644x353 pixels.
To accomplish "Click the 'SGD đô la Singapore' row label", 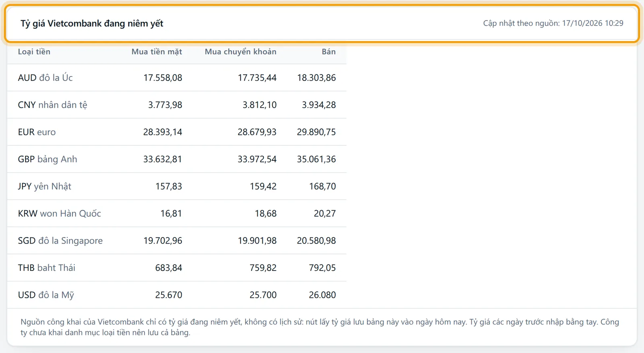I will 60,241.
